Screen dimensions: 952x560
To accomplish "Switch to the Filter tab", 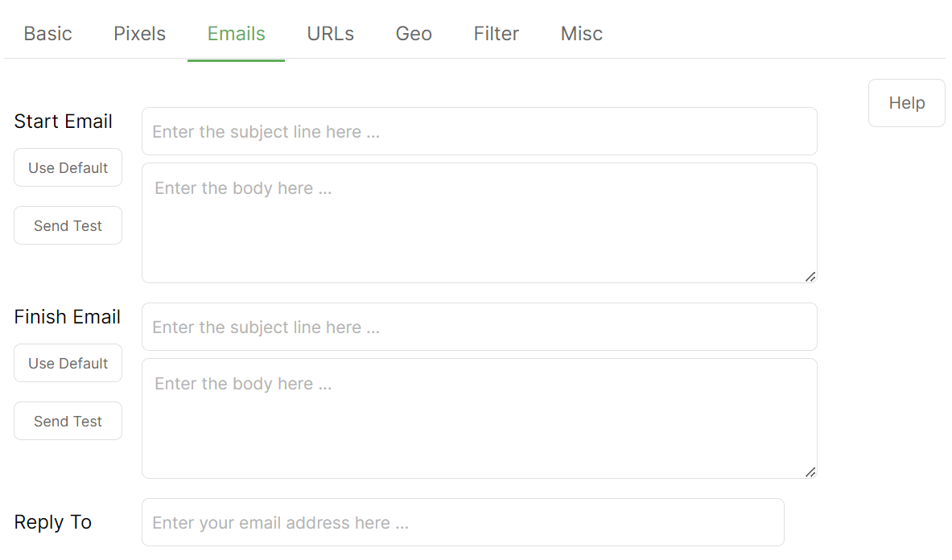I will click(496, 34).
